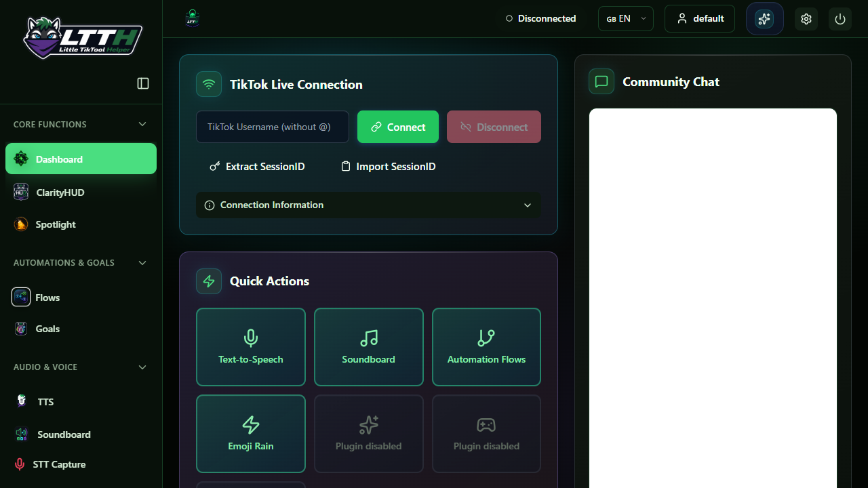Click the small LTTH icon in the top bar
The height and width of the screenshot is (488, 868).
[x=193, y=18]
